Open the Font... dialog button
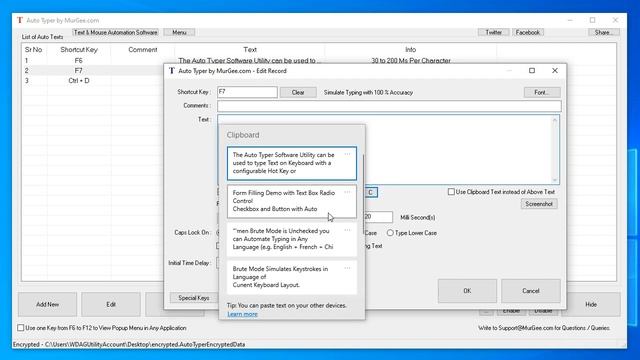The height and width of the screenshot is (360, 640). pos(542,92)
